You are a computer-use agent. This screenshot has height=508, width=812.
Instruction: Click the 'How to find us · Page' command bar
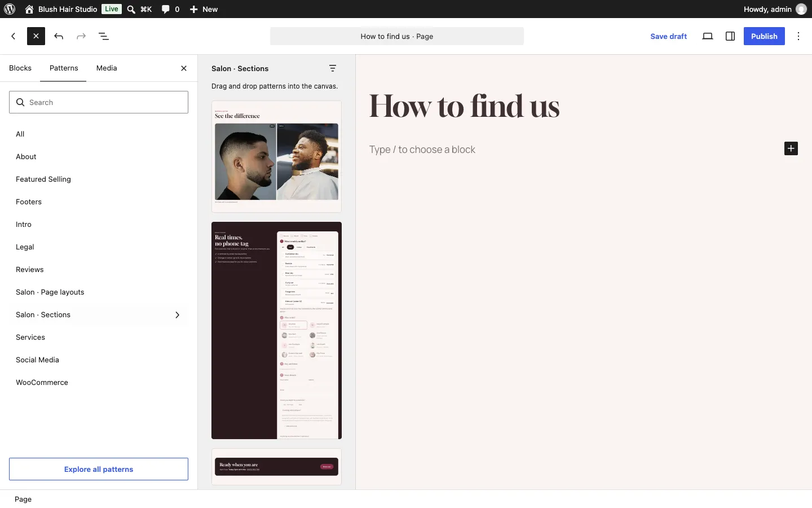(x=397, y=36)
